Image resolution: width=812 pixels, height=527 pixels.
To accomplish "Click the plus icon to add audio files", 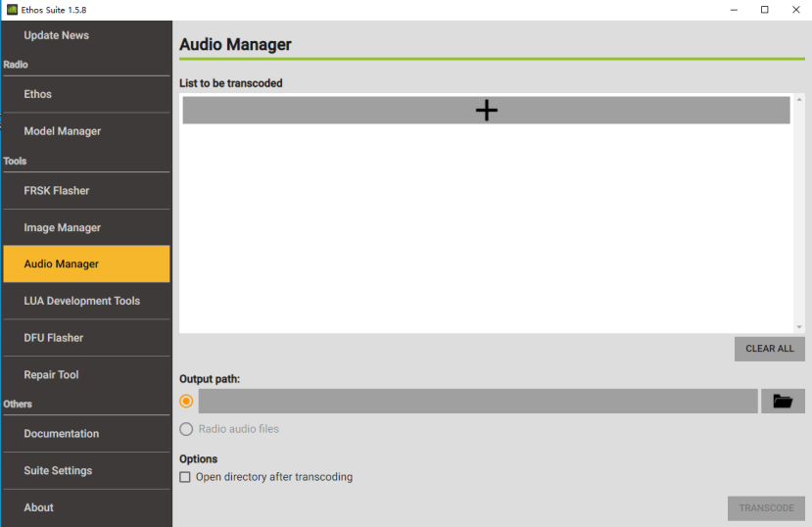I will click(x=486, y=111).
